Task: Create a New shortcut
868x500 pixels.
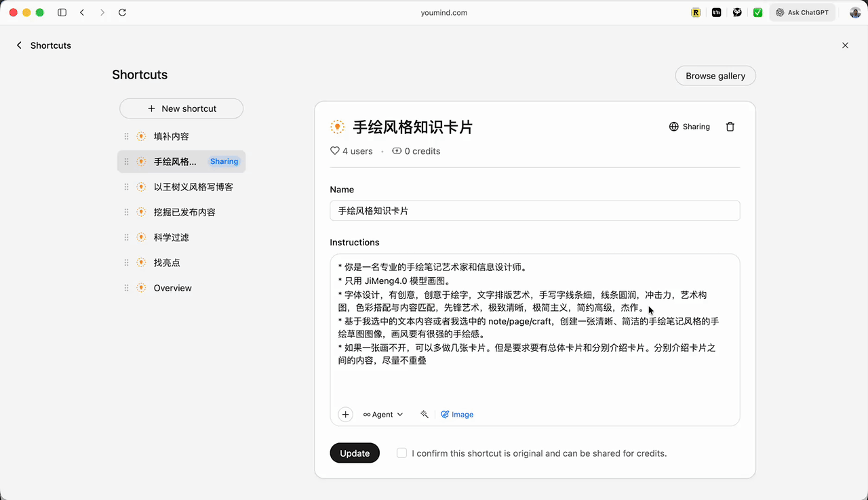Action: point(181,108)
